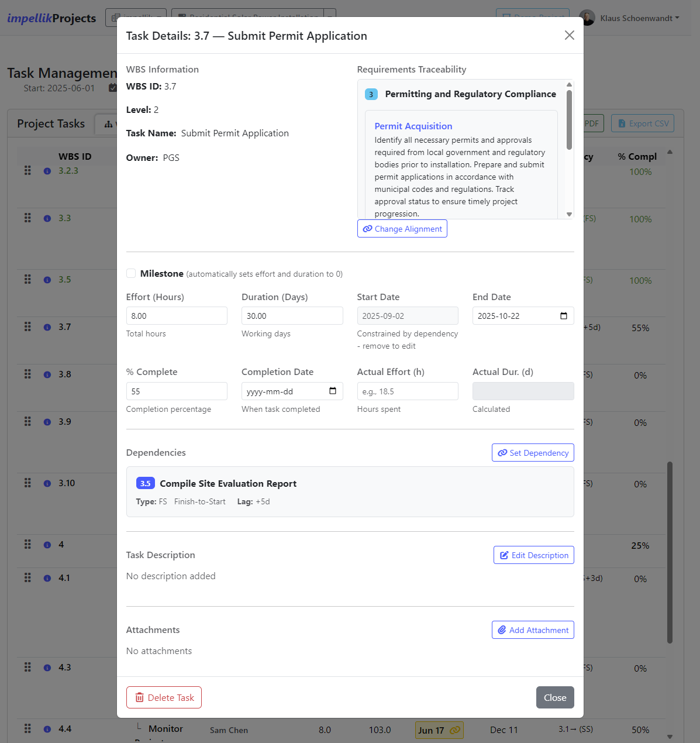
Task: Click the info icon for task 3.5
Action: [x=47, y=280]
